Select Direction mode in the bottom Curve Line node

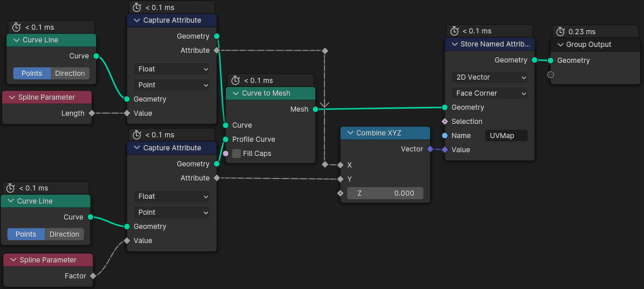click(64, 234)
